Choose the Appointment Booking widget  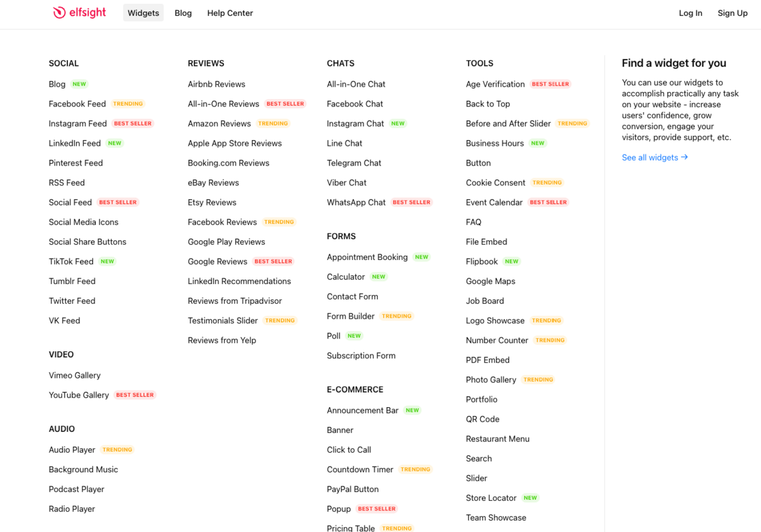point(367,257)
